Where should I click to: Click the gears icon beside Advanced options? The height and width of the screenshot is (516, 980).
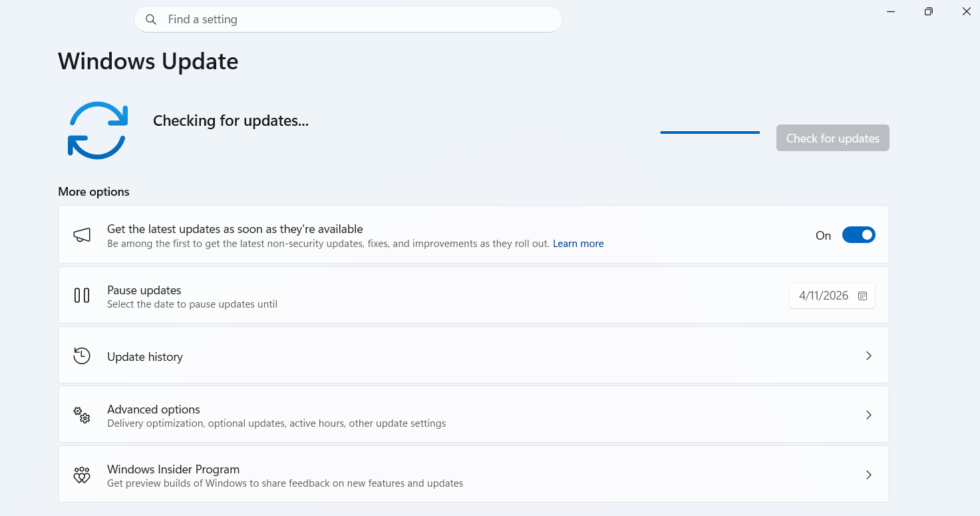pyautogui.click(x=81, y=415)
